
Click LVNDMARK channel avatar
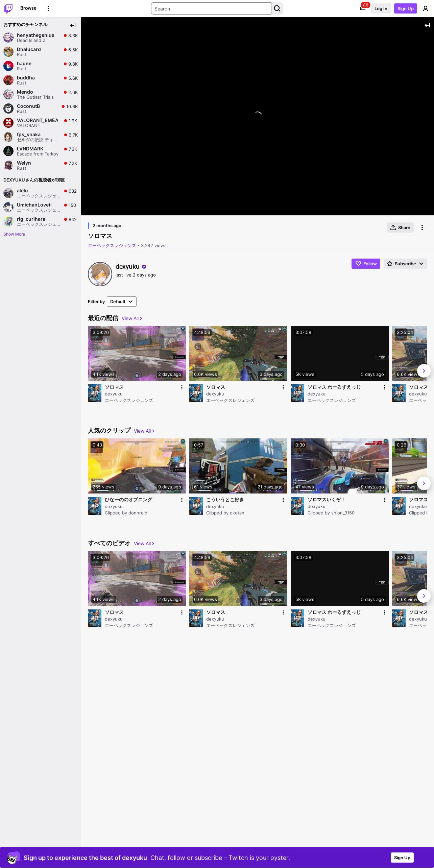point(8,151)
